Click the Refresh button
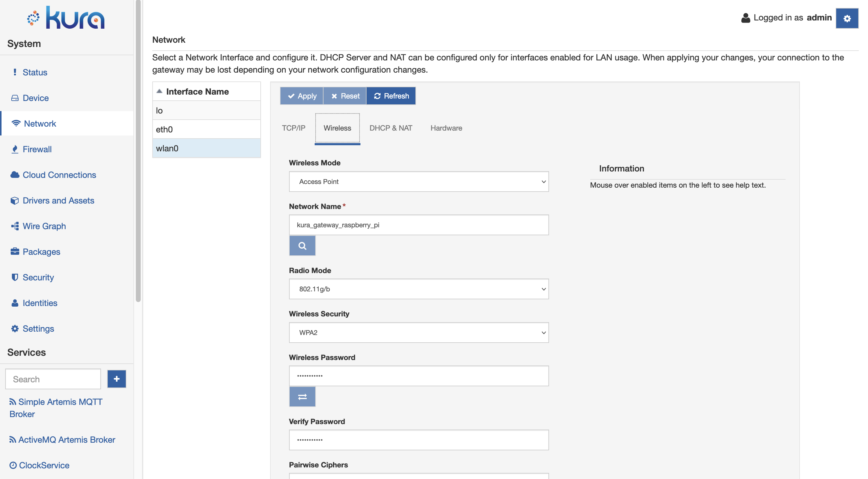The image size is (868, 479). (x=391, y=95)
